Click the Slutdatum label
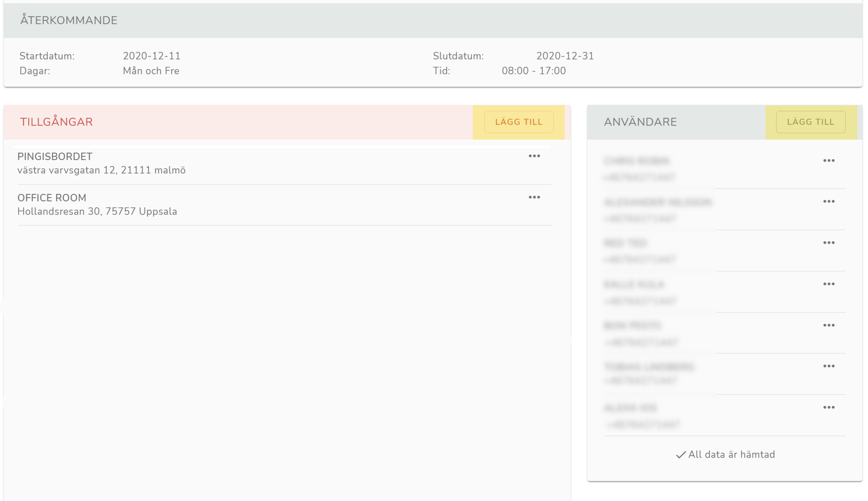The image size is (868, 501). point(458,56)
